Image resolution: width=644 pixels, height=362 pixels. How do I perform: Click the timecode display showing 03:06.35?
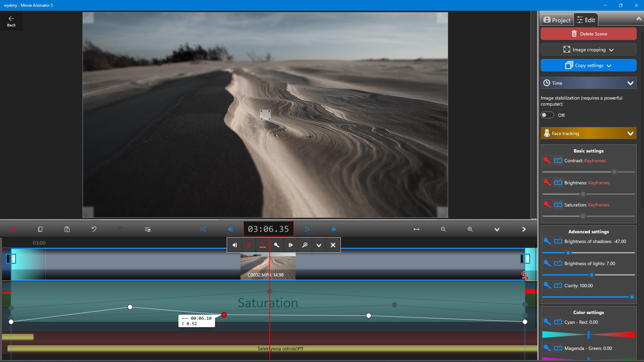268,229
